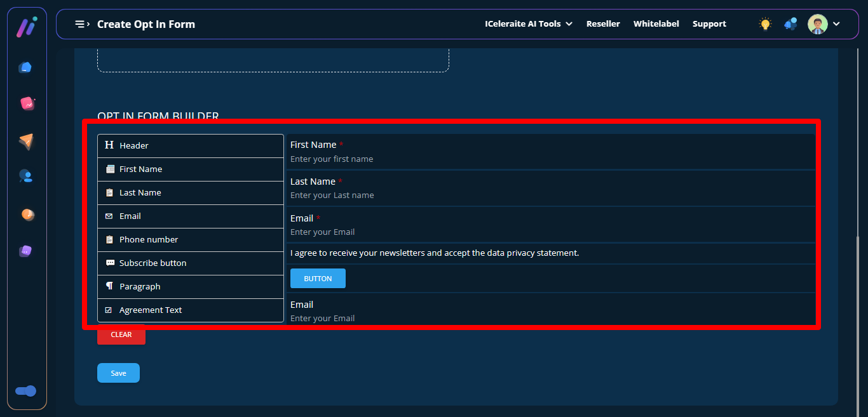868x417 pixels.
Task: Click the user avatar picture
Action: click(817, 24)
